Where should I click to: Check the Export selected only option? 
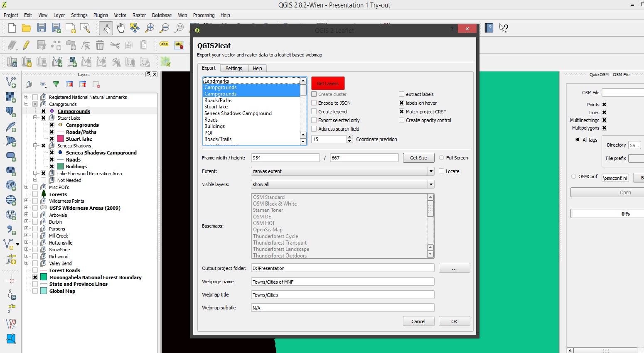coord(314,120)
